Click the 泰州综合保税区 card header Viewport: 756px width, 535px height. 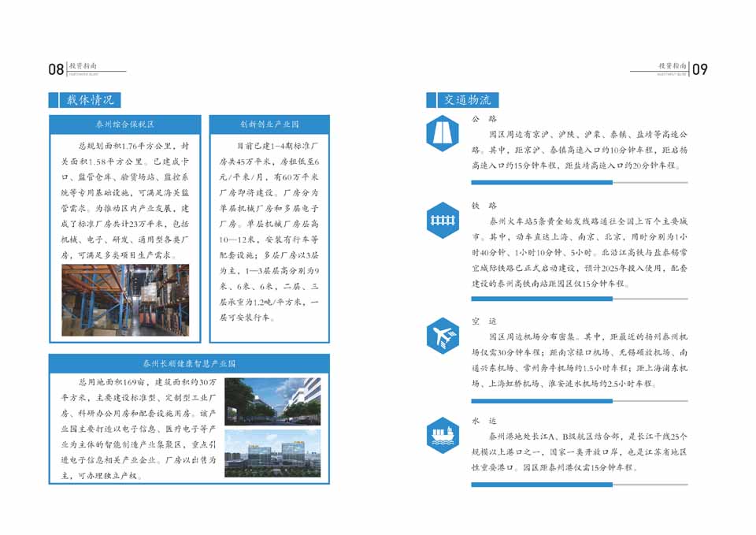125,124
